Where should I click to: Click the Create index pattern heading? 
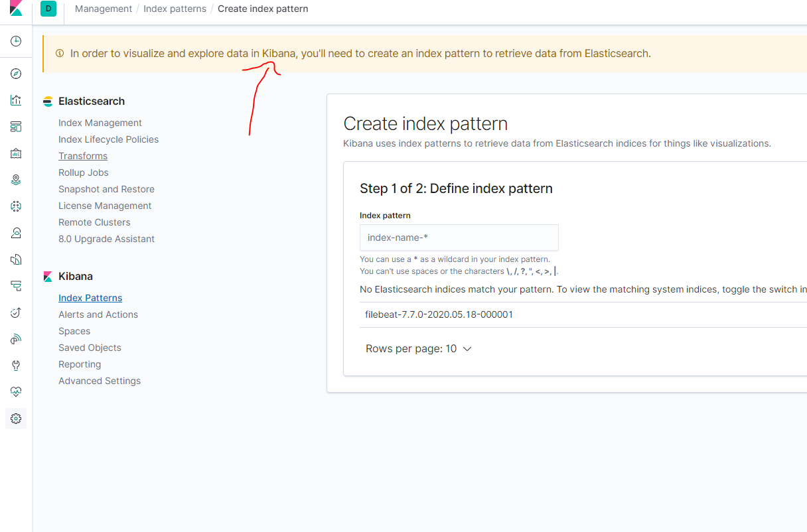pyautogui.click(x=425, y=124)
